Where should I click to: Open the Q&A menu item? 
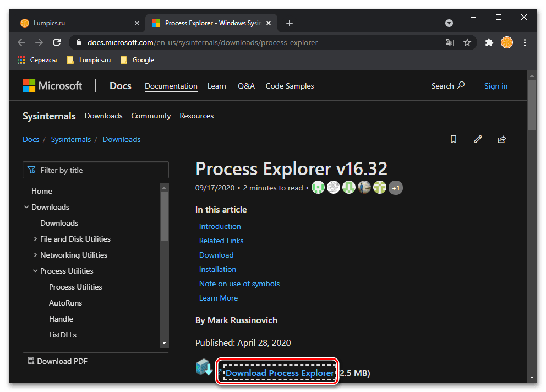246,86
